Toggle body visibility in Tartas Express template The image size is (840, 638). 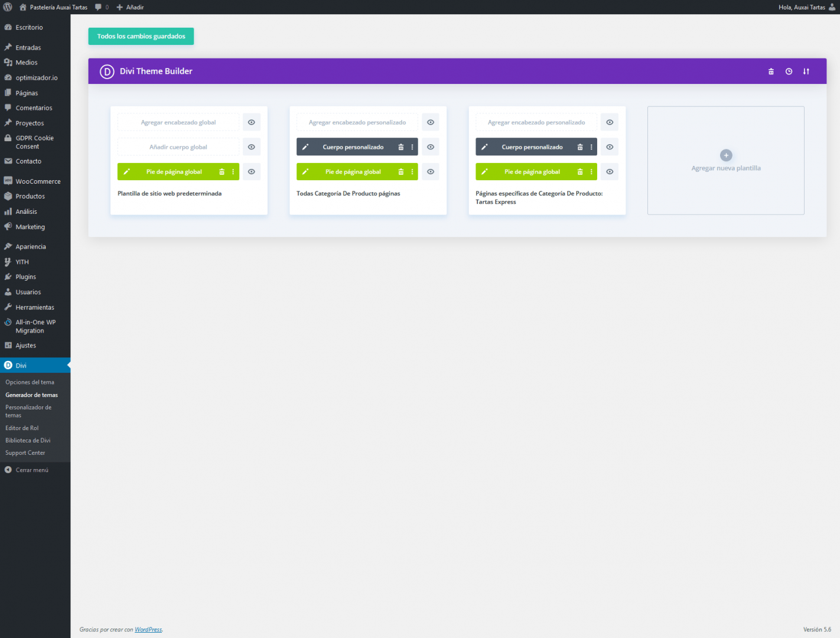[610, 147]
